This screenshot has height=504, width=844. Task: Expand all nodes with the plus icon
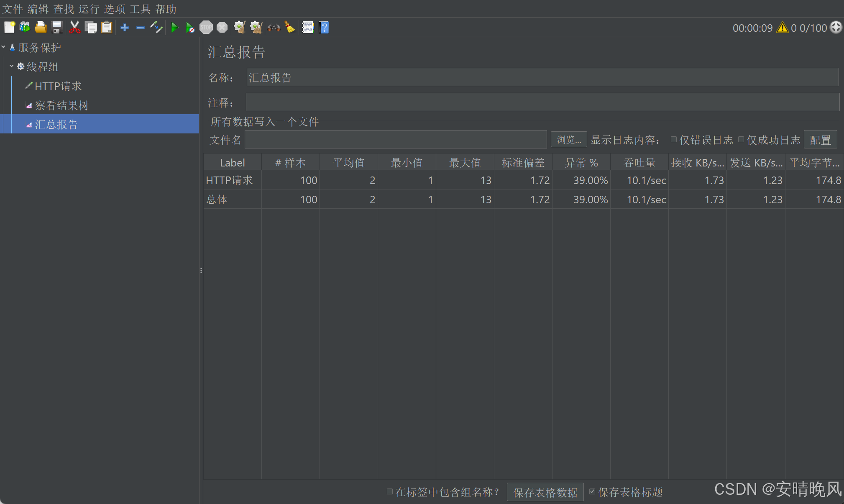[124, 28]
